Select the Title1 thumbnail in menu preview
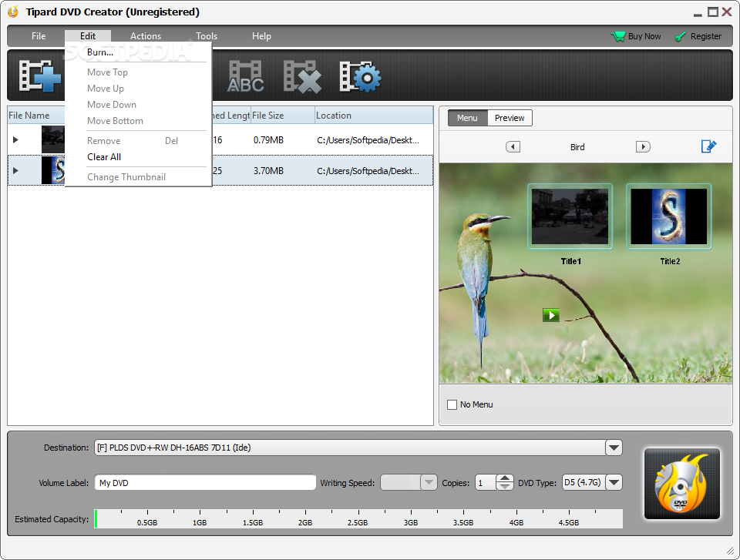 coord(570,216)
